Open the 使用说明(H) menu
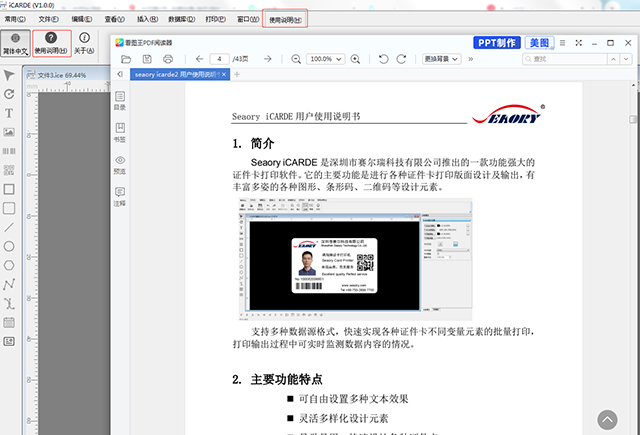640x435 pixels. click(x=285, y=20)
